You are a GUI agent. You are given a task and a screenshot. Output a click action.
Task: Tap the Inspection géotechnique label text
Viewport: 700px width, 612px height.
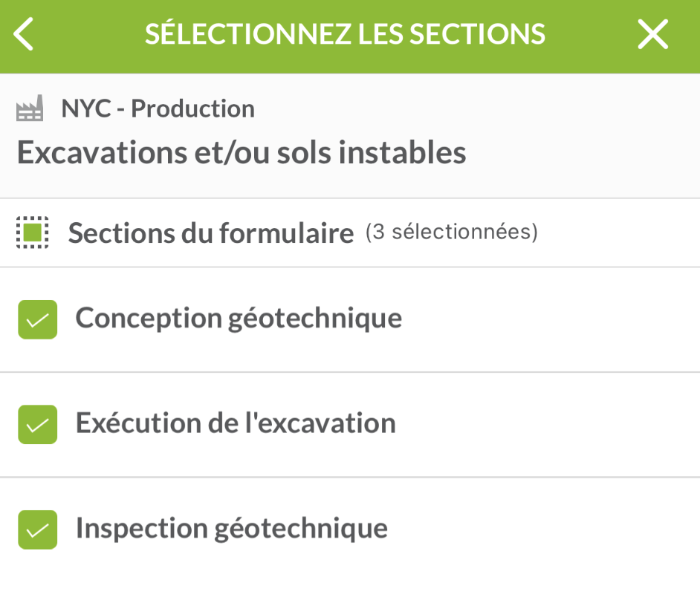pyautogui.click(x=232, y=528)
